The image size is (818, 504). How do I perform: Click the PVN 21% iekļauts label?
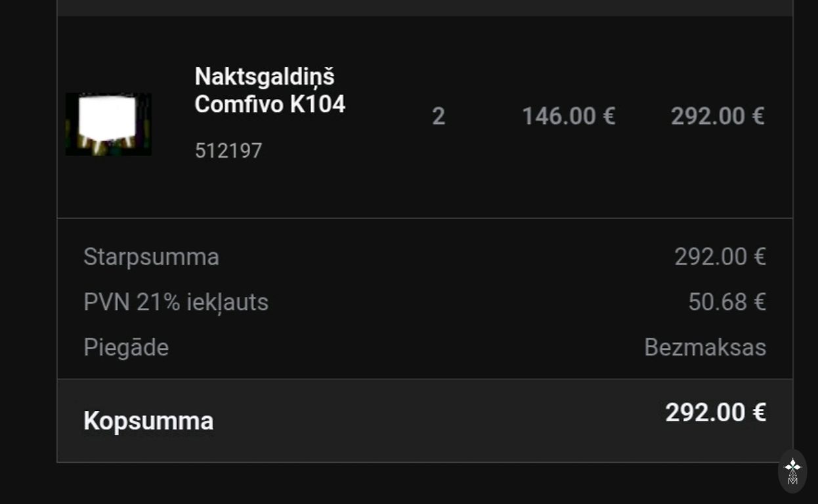[176, 302]
